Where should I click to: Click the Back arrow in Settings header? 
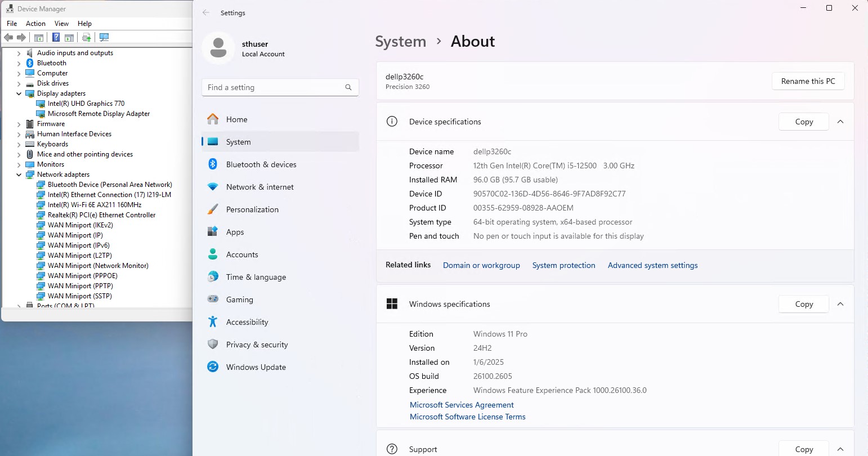pyautogui.click(x=206, y=13)
